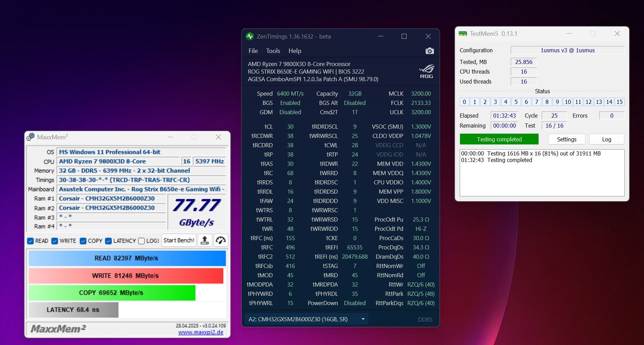
Task: Click the Ram #2 Corsair module field
Action: (x=111, y=208)
